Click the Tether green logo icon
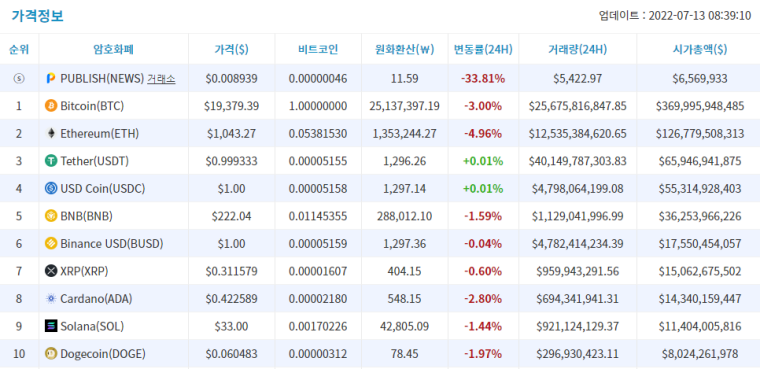The image size is (760, 369). (x=51, y=161)
